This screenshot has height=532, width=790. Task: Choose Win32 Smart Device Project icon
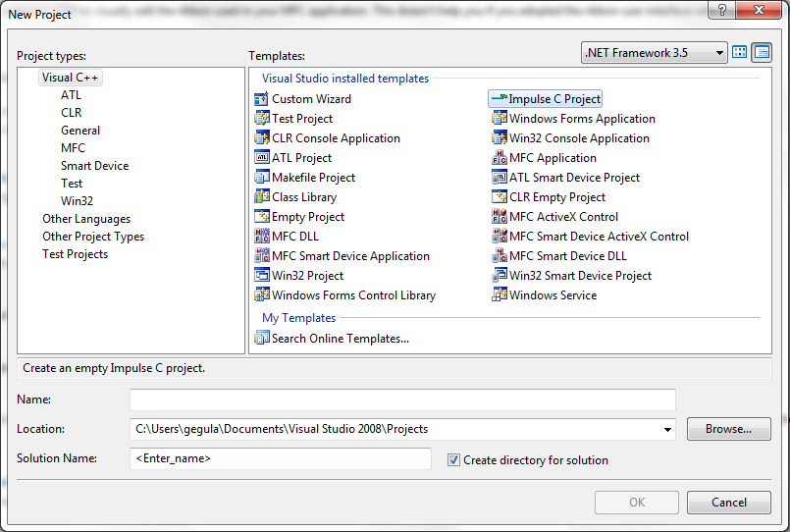point(499,276)
